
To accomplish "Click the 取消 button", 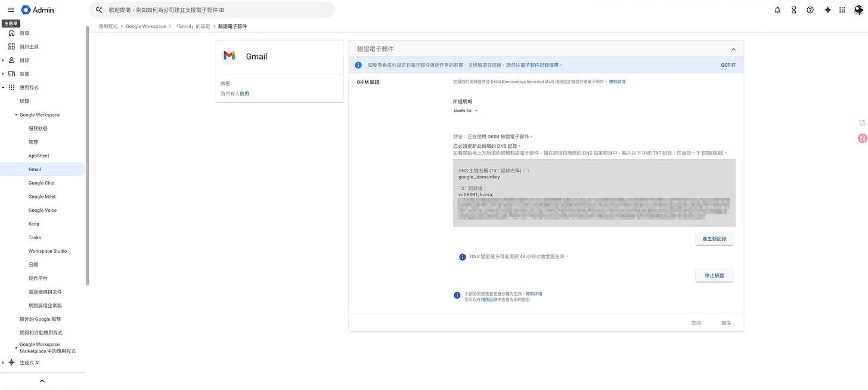I will (x=696, y=323).
